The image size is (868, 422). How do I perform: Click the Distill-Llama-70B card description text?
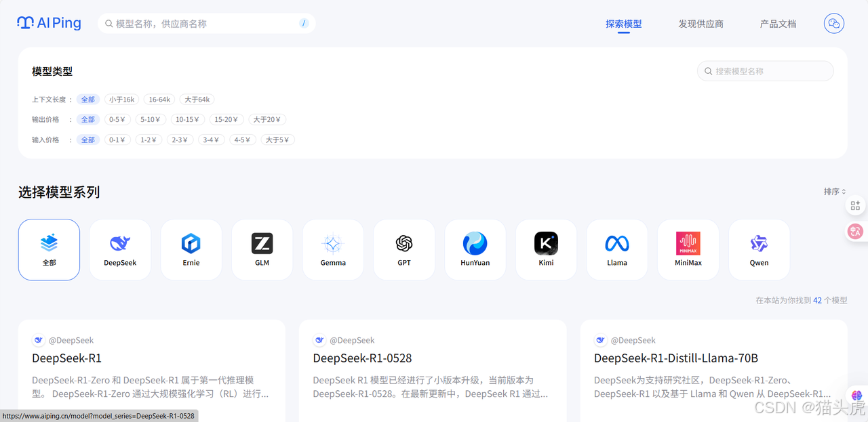(712, 387)
